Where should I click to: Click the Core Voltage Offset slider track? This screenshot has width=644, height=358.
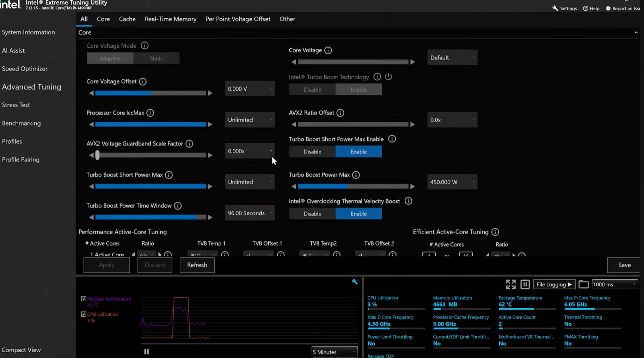151,93
